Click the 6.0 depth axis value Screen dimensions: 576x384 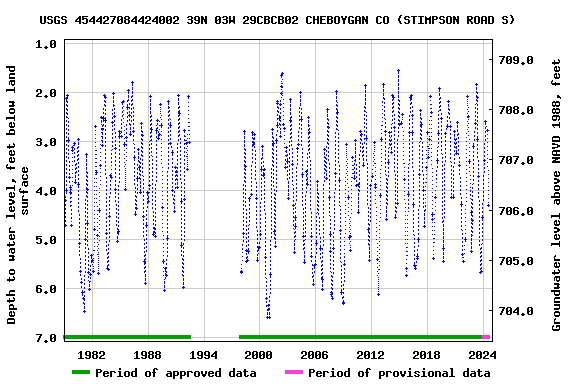pyautogui.click(x=46, y=289)
